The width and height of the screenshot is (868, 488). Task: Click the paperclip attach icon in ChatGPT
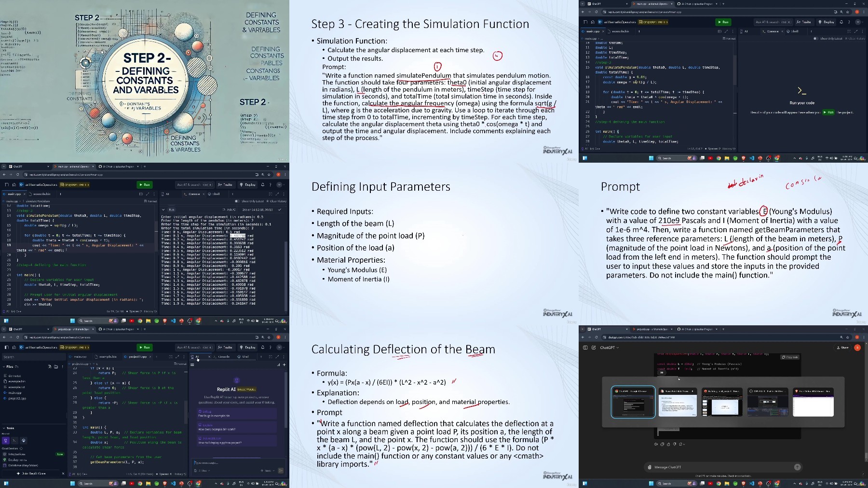(650, 467)
